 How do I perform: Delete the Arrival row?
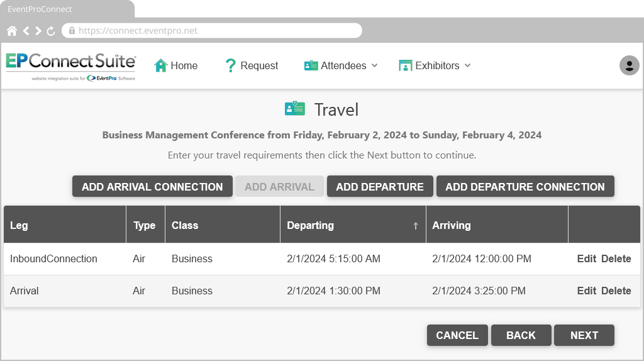tap(616, 291)
